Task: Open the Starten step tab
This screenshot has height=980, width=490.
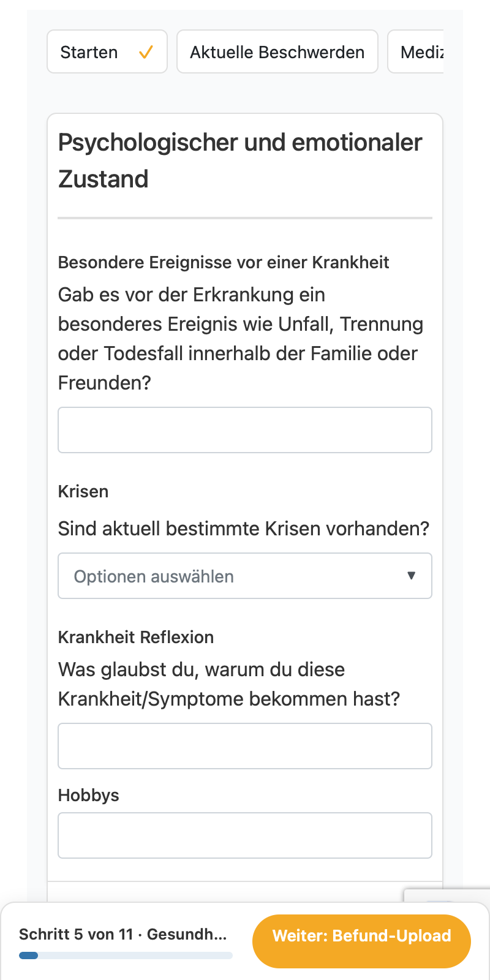Action: pos(107,52)
